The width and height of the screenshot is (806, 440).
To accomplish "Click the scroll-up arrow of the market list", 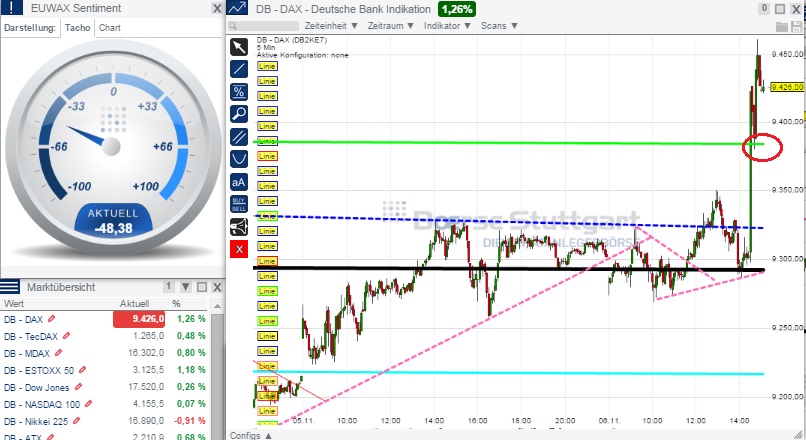I will [217, 306].
